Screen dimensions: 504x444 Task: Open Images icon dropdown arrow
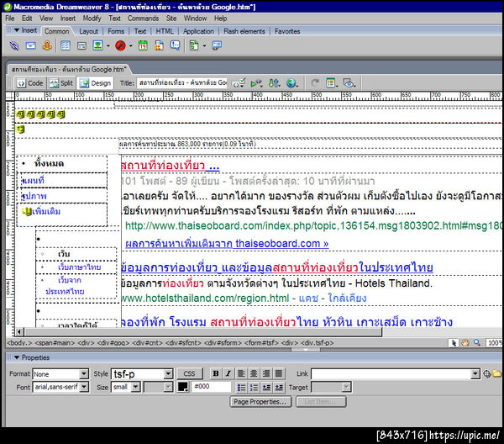[108, 46]
